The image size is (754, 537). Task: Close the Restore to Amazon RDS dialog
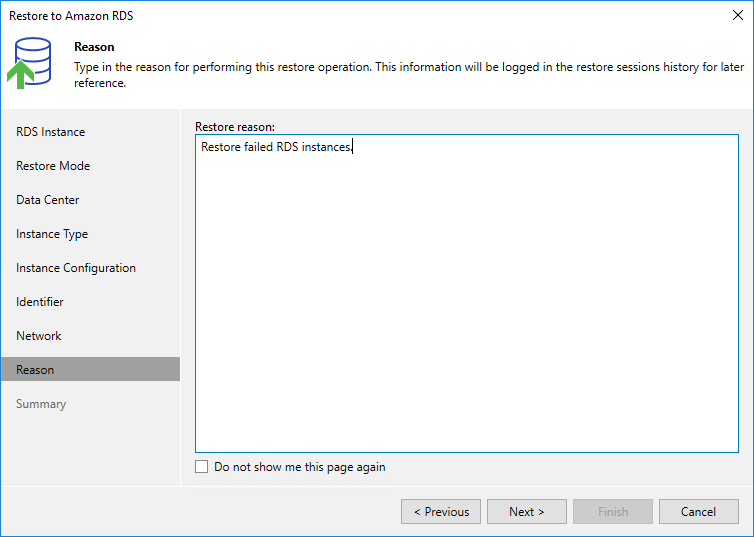(737, 15)
